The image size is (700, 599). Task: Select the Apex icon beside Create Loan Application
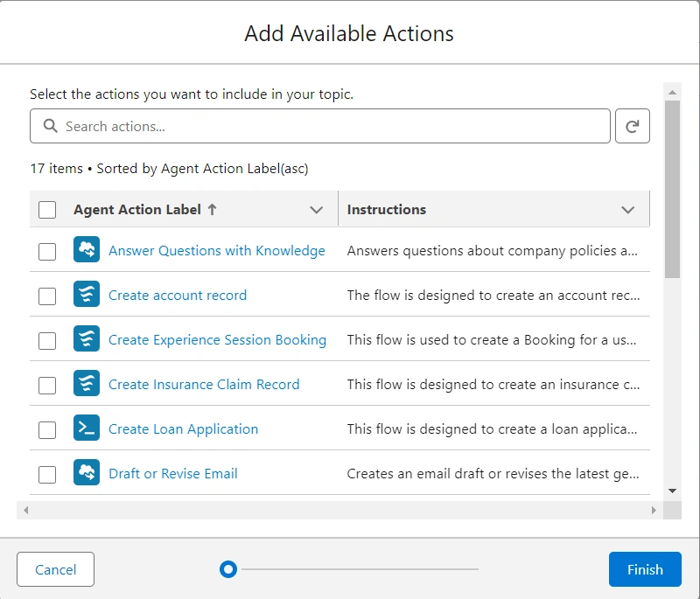[x=87, y=429]
